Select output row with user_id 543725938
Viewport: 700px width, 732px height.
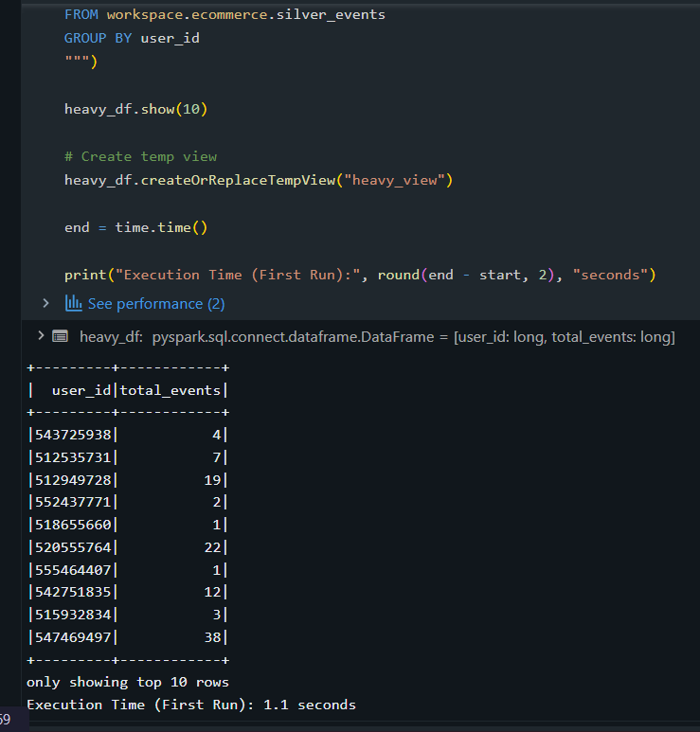(128, 435)
